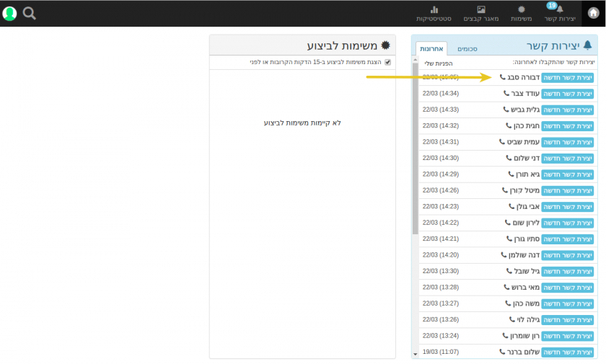Viewport: 606px width, 364px height.
Task: Click the phone icon next to סתיו גורן
Action: (509, 239)
